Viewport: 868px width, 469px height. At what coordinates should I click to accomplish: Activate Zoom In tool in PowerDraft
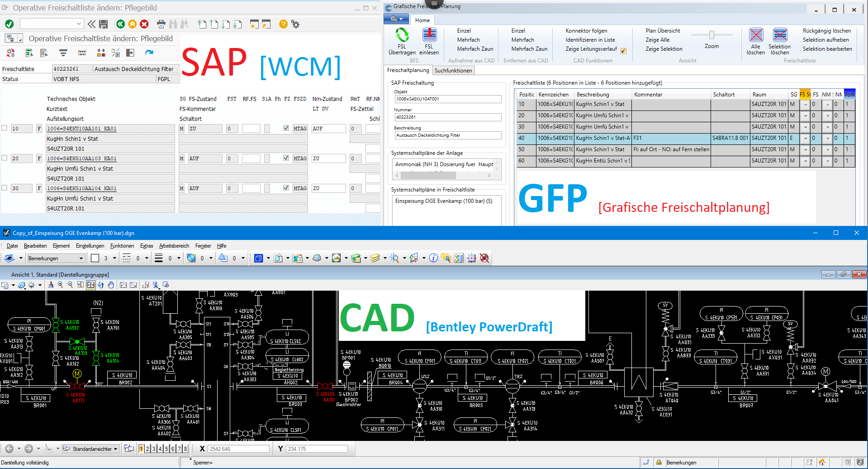coord(61,285)
